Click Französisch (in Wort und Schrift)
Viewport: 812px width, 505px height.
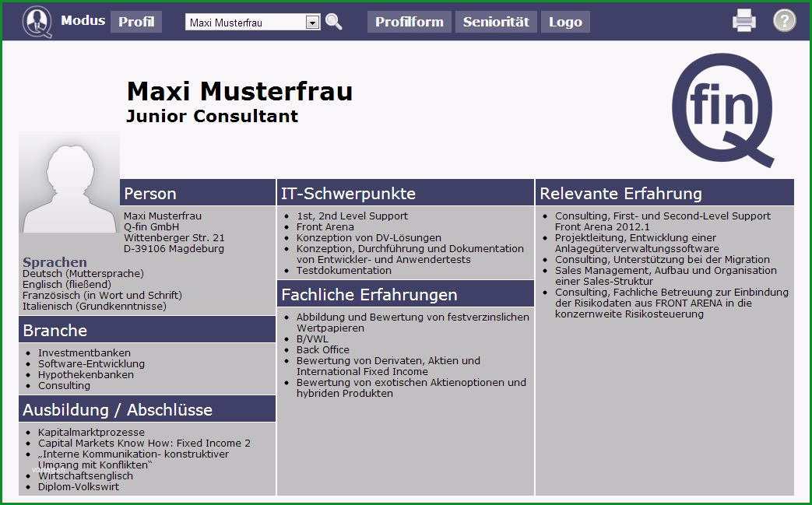click(102, 295)
